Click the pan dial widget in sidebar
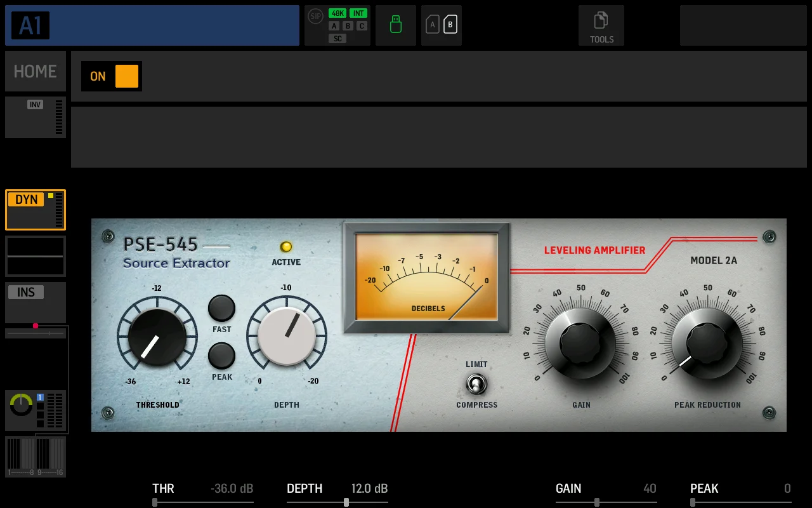 click(x=21, y=404)
